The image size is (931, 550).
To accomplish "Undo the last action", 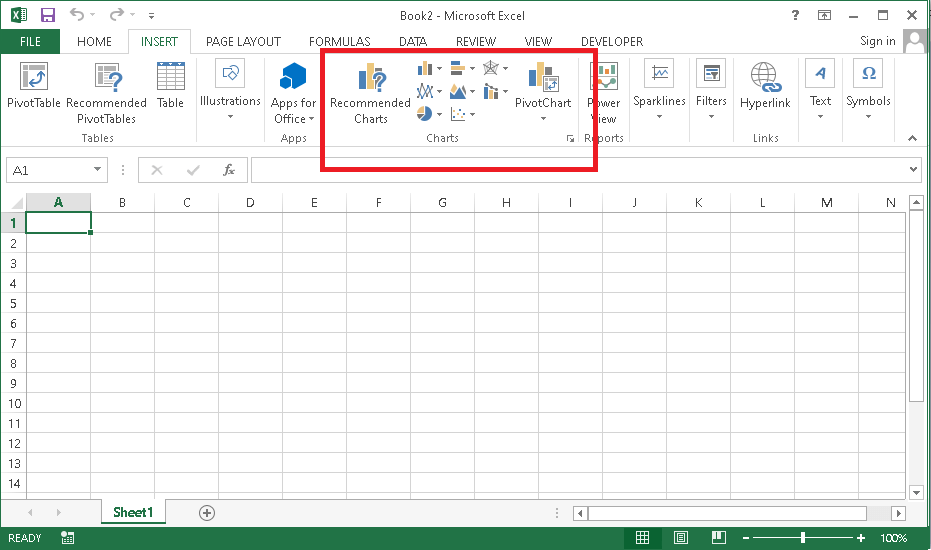I will (x=77, y=14).
